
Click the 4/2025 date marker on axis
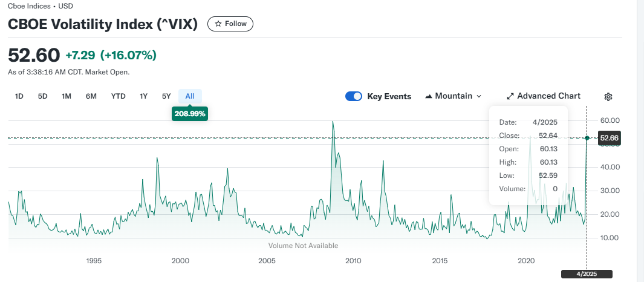coord(587,274)
